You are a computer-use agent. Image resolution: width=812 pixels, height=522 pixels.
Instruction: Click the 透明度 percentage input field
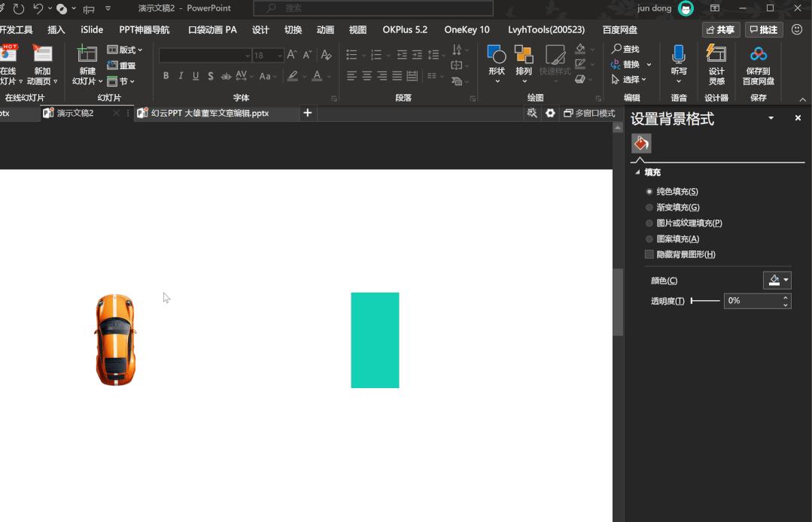752,301
